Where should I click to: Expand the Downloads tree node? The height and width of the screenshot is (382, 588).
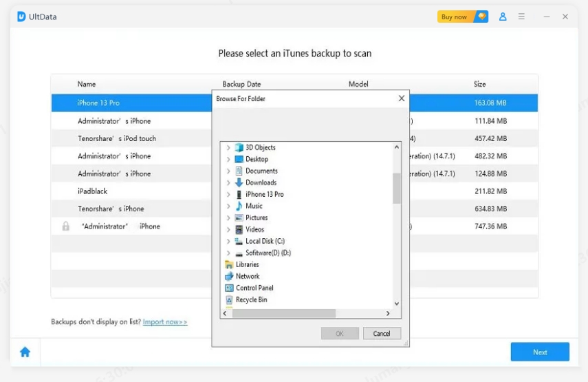pyautogui.click(x=228, y=182)
